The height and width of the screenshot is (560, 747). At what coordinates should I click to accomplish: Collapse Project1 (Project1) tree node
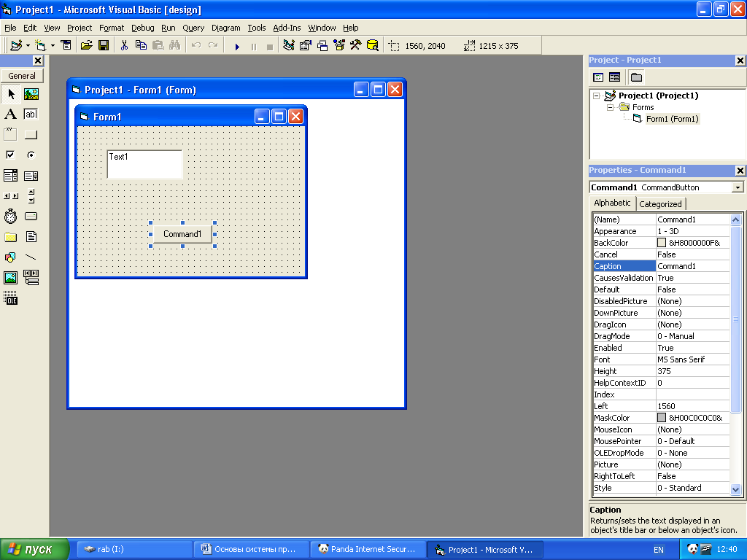(597, 96)
